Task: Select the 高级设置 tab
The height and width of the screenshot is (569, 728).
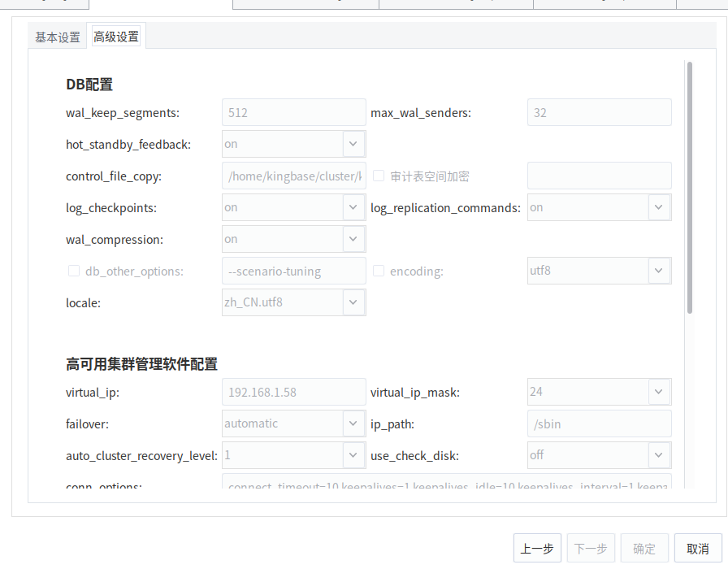Action: click(116, 37)
